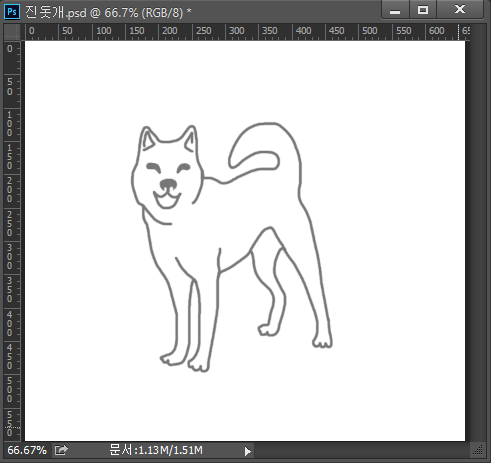Click the 250 mark on vertical ruler
Screen dimensions: 491x463
(10, 224)
